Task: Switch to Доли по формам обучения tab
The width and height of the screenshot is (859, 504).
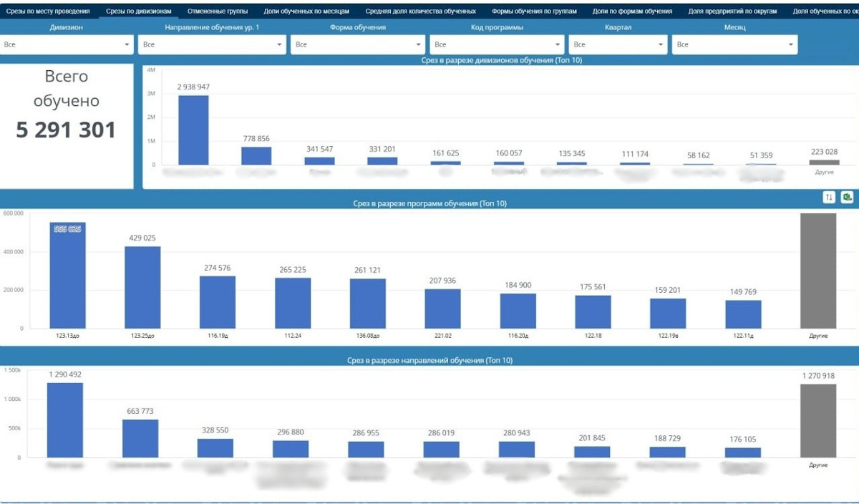Action: click(632, 11)
